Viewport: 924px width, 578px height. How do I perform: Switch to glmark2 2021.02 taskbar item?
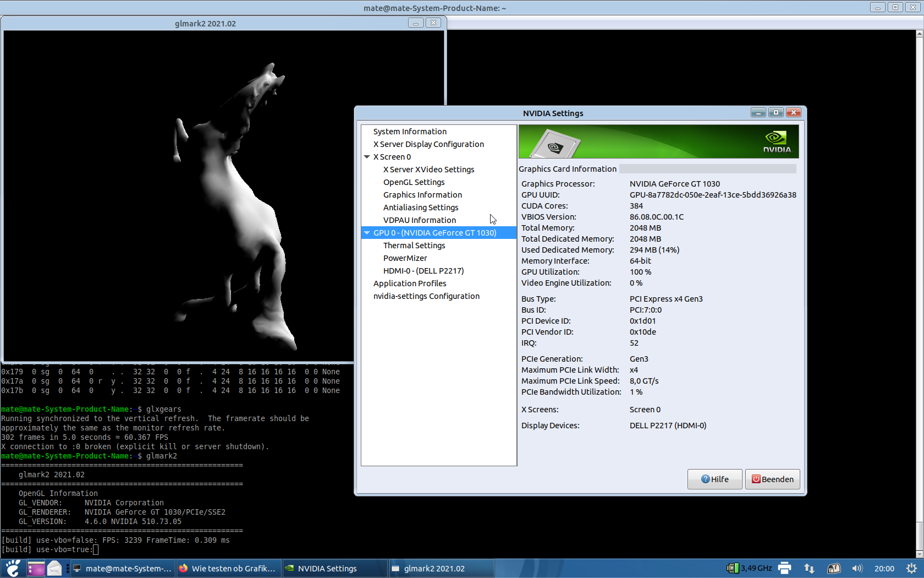click(441, 568)
